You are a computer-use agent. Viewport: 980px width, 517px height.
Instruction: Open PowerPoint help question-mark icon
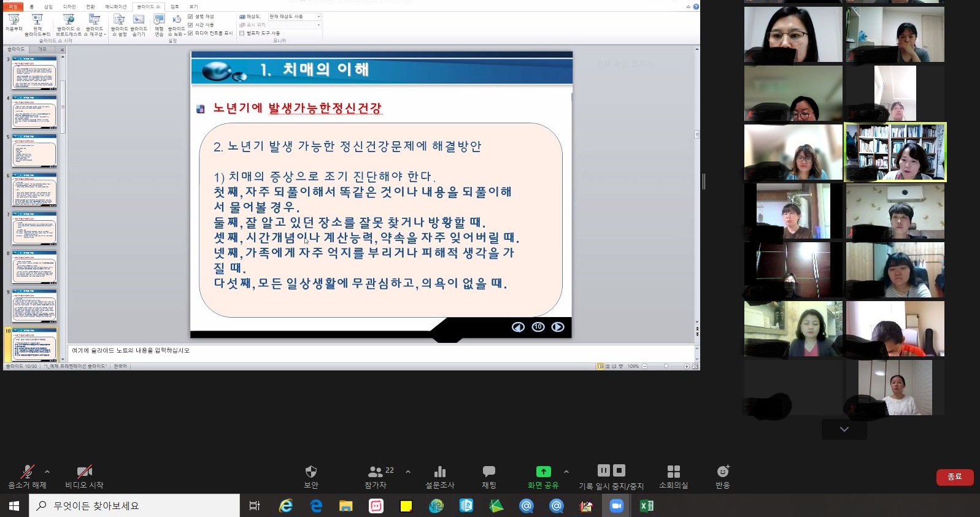pyautogui.click(x=696, y=7)
